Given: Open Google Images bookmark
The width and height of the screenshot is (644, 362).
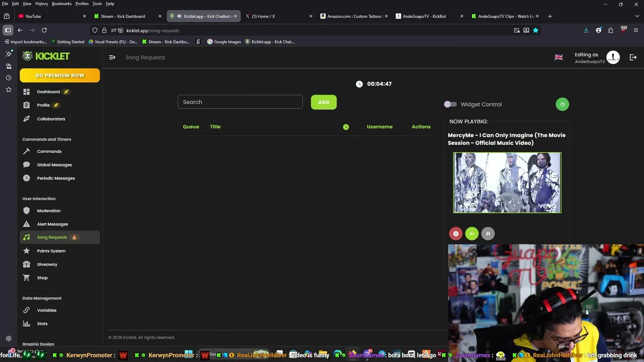Looking at the screenshot, I should 224,42.
